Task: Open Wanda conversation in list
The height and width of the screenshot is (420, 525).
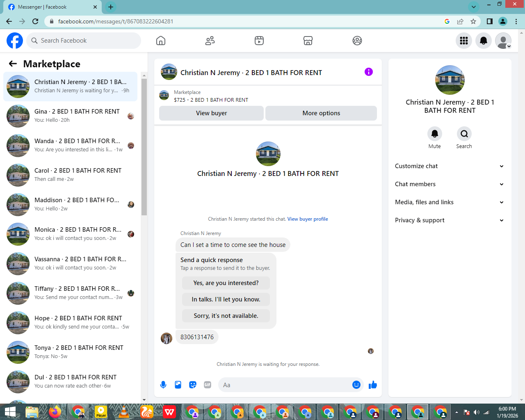Action: [71, 146]
